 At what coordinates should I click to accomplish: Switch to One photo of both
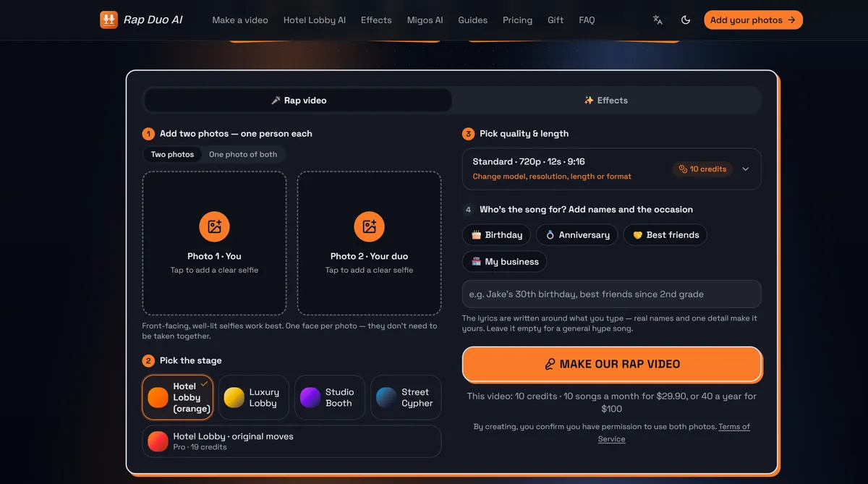[x=243, y=154]
